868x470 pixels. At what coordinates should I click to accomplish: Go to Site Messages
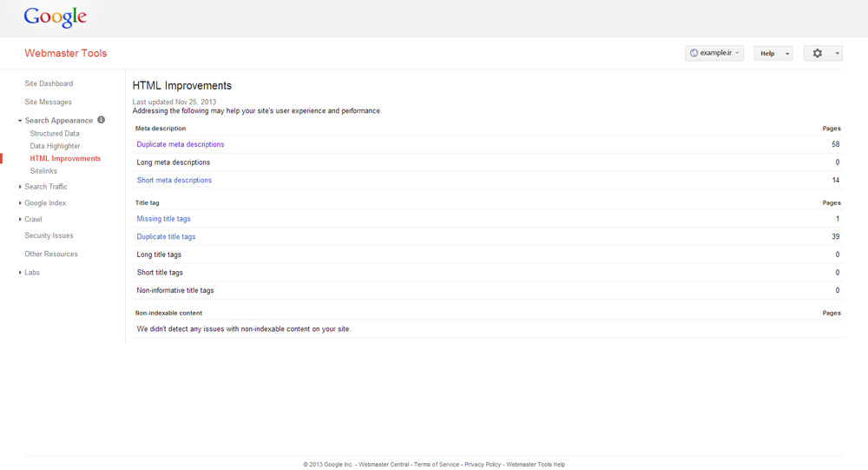tap(48, 102)
